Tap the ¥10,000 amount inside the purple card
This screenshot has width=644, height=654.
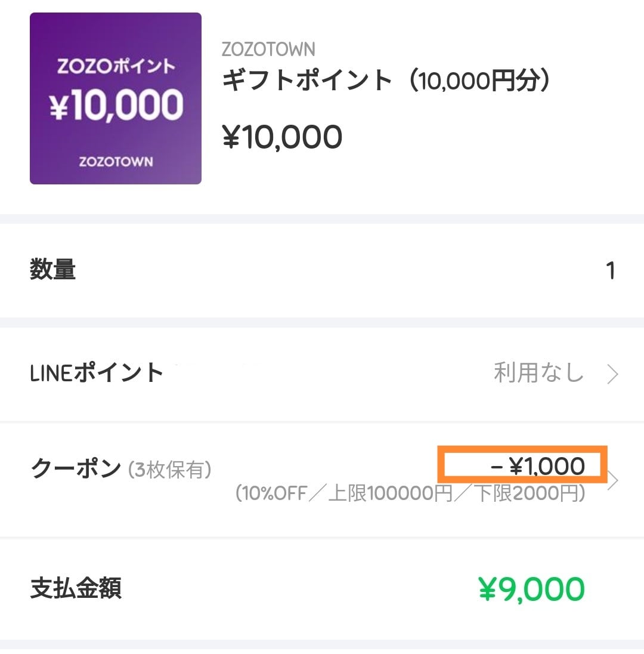116,106
